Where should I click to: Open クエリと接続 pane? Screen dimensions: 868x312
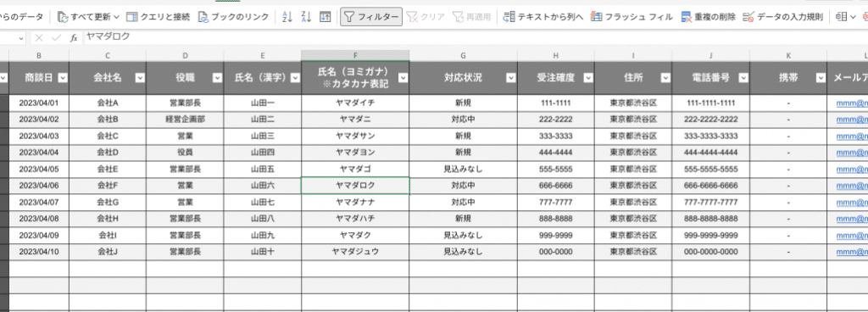click(x=158, y=17)
